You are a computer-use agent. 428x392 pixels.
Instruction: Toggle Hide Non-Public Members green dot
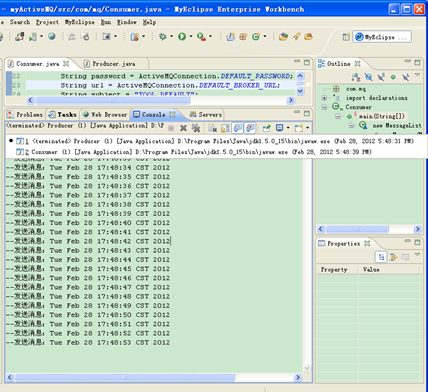click(x=393, y=77)
